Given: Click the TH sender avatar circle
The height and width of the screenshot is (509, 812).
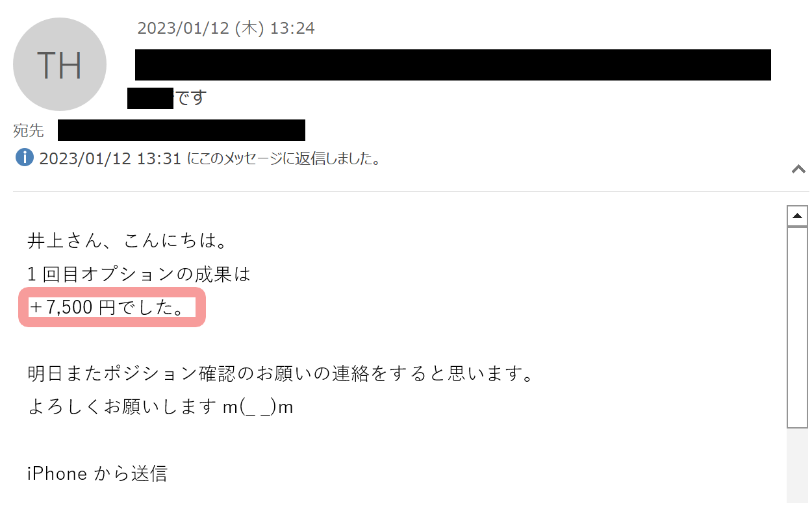Looking at the screenshot, I should click(x=60, y=64).
